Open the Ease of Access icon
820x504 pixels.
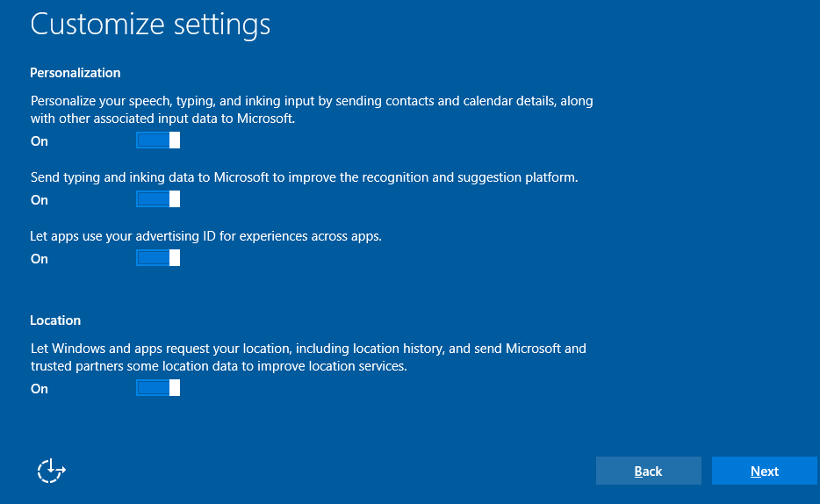52,471
